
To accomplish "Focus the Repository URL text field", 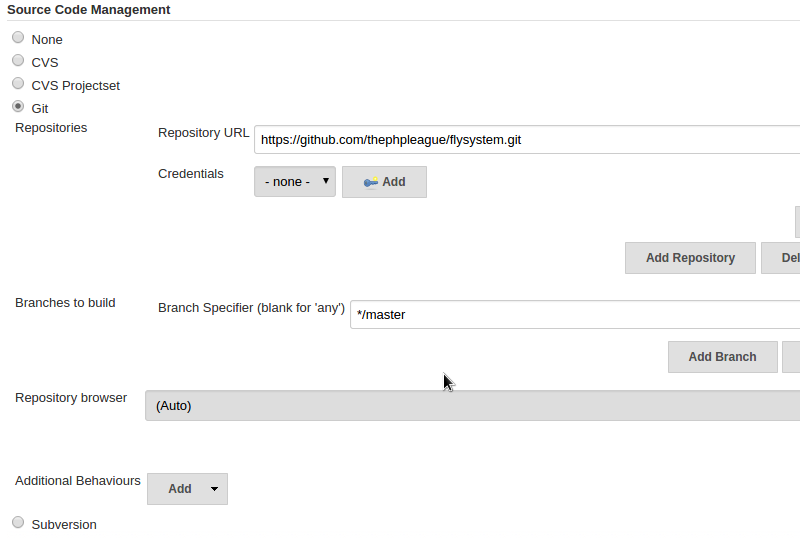I will click(527, 140).
